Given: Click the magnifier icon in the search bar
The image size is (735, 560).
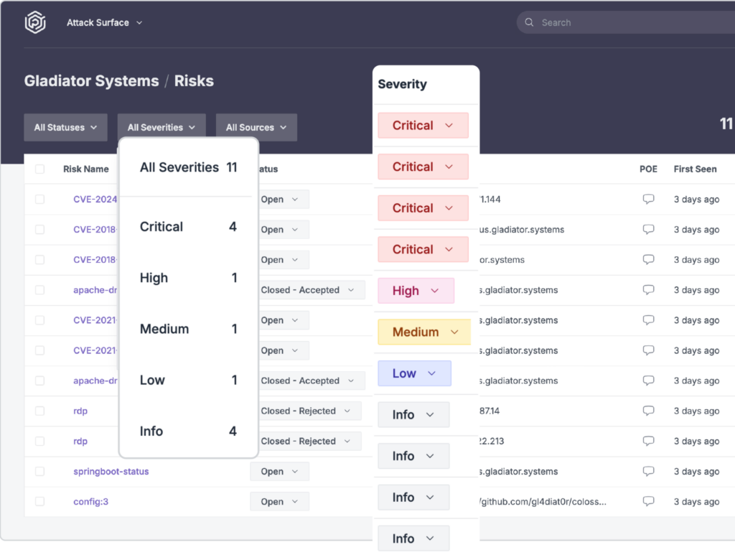Looking at the screenshot, I should pos(529,22).
